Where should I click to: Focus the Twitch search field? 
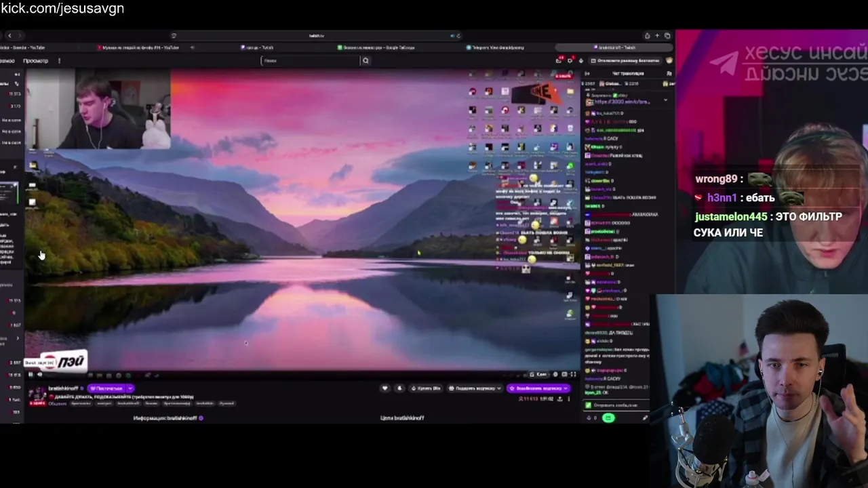coord(311,60)
